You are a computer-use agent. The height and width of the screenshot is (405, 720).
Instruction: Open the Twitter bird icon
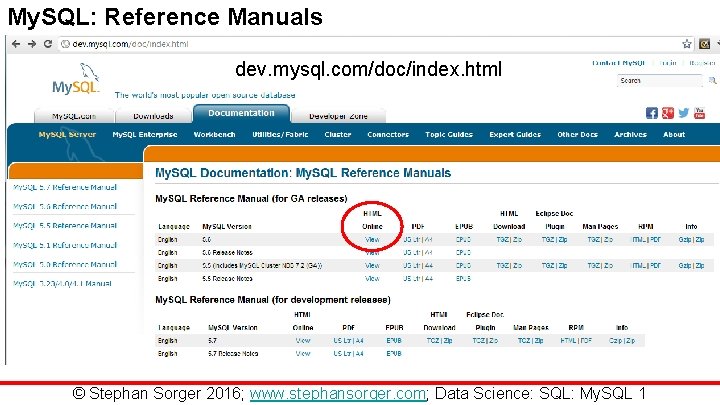point(684,113)
